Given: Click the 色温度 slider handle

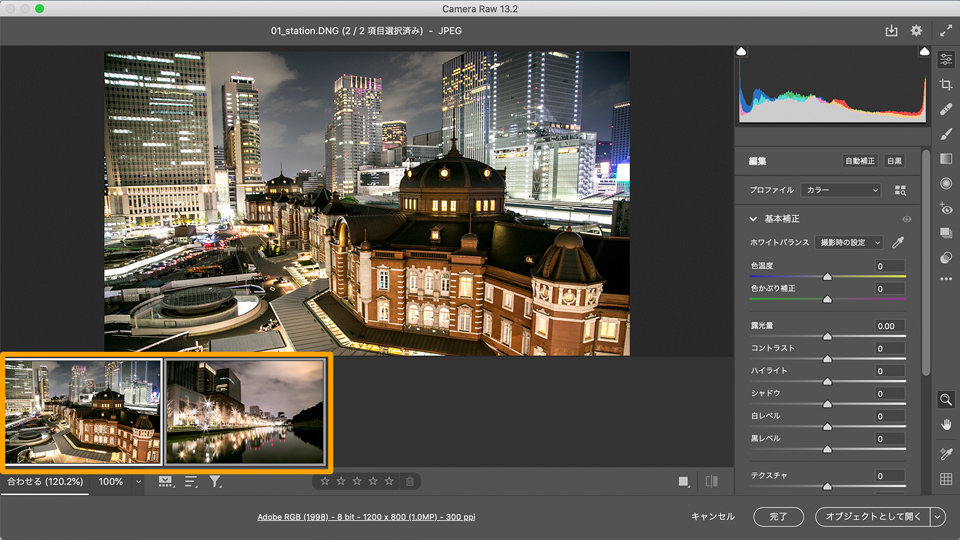Looking at the screenshot, I should coord(827,277).
